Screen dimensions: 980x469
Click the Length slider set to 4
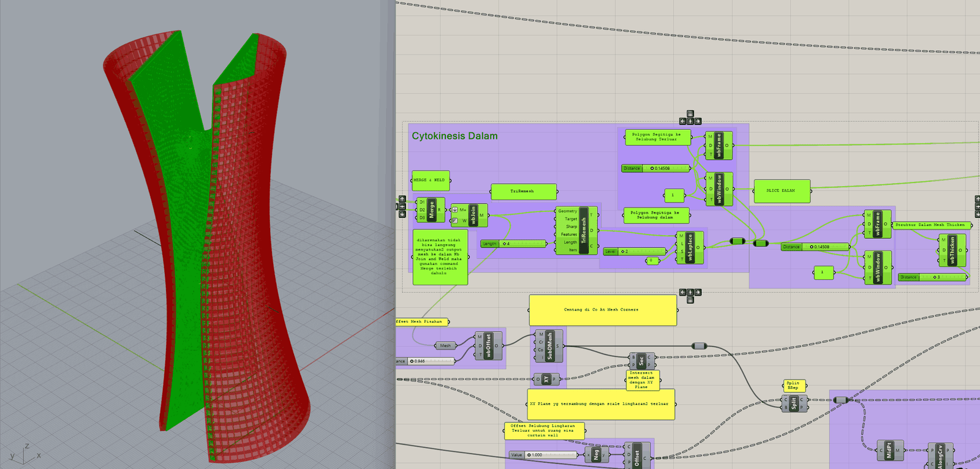coord(513,244)
